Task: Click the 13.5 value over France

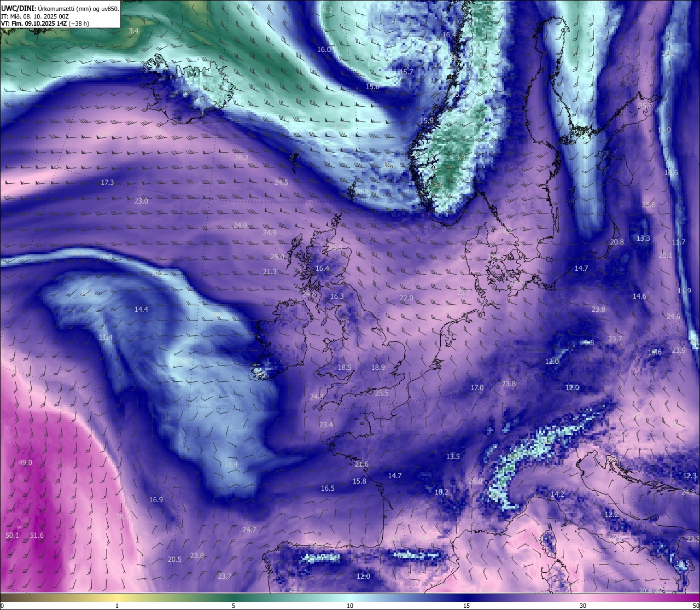Action: click(453, 456)
